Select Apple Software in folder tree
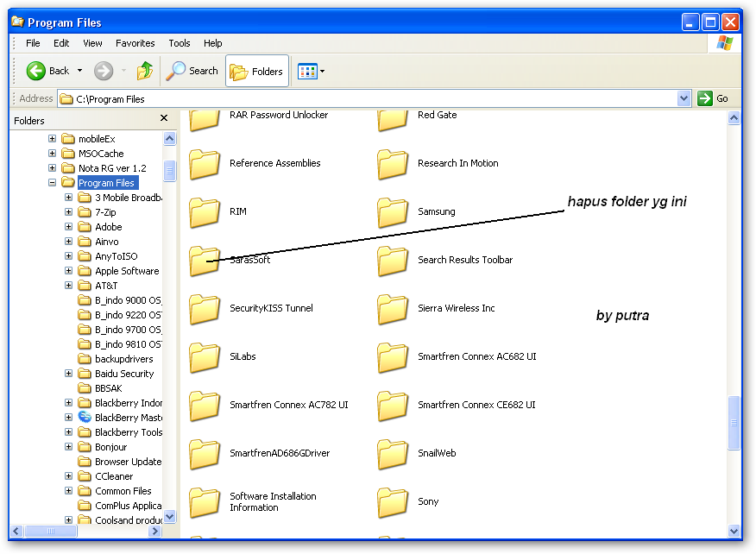756x554 pixels. click(127, 271)
